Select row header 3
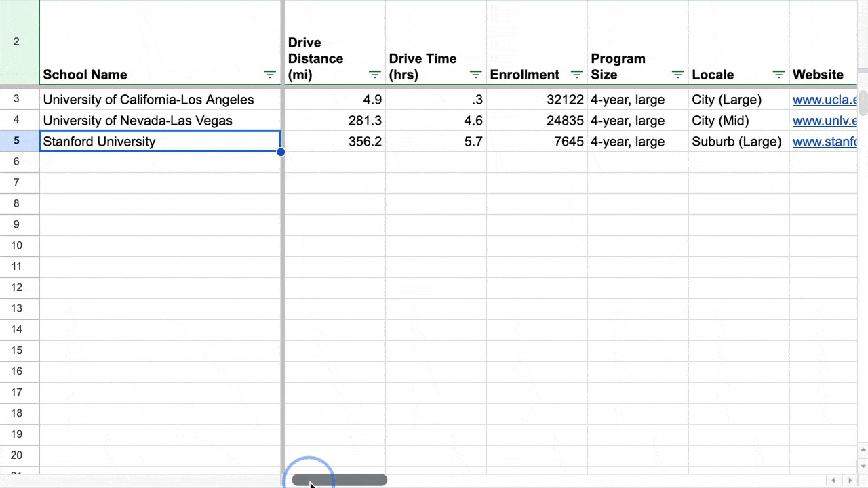Image resolution: width=868 pixels, height=488 pixels. click(x=20, y=100)
